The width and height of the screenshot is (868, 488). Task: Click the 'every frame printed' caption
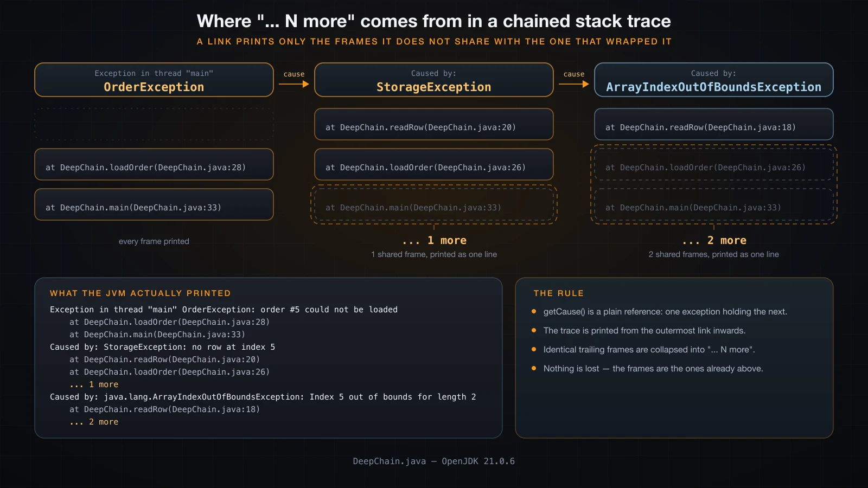[154, 241]
